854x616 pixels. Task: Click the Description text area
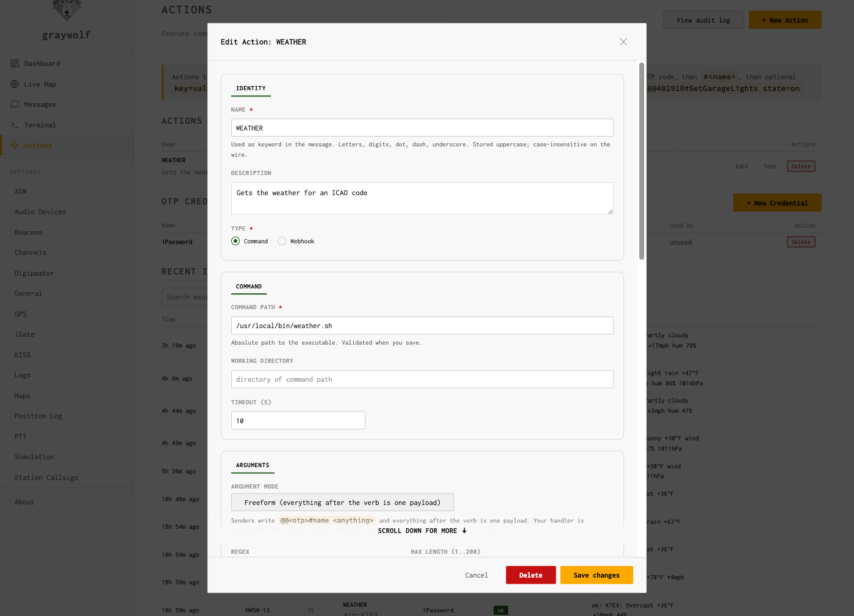click(422, 198)
